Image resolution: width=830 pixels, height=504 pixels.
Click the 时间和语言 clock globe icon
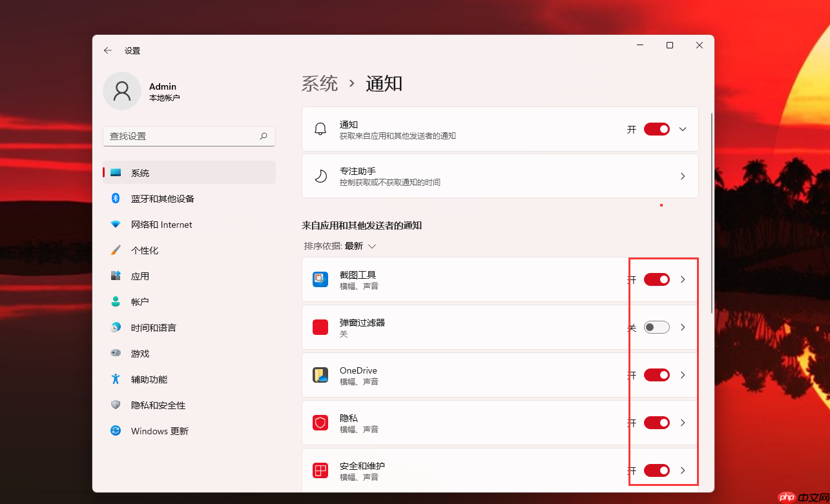tap(116, 328)
